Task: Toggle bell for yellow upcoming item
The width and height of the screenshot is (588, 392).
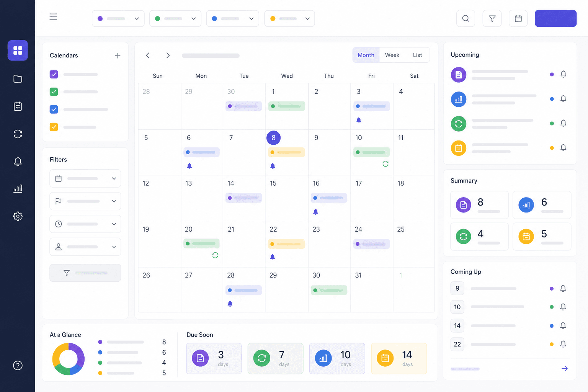Action: coord(563,148)
